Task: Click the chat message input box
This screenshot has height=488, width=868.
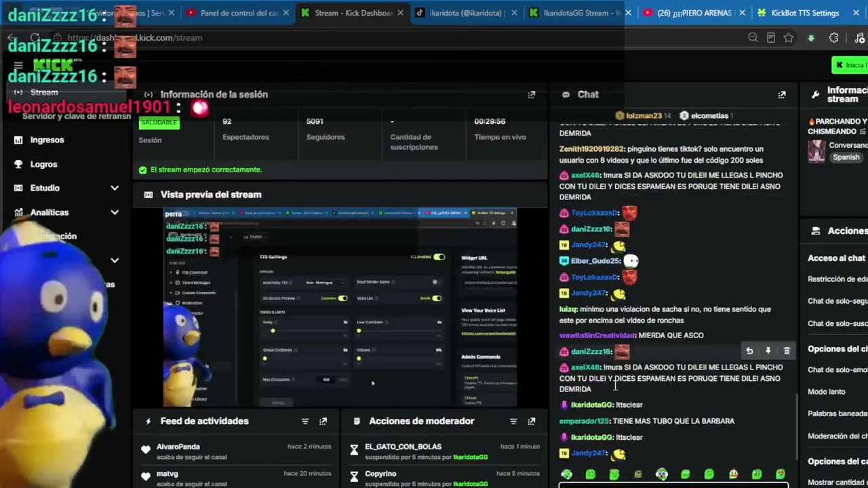Action: 673,485
